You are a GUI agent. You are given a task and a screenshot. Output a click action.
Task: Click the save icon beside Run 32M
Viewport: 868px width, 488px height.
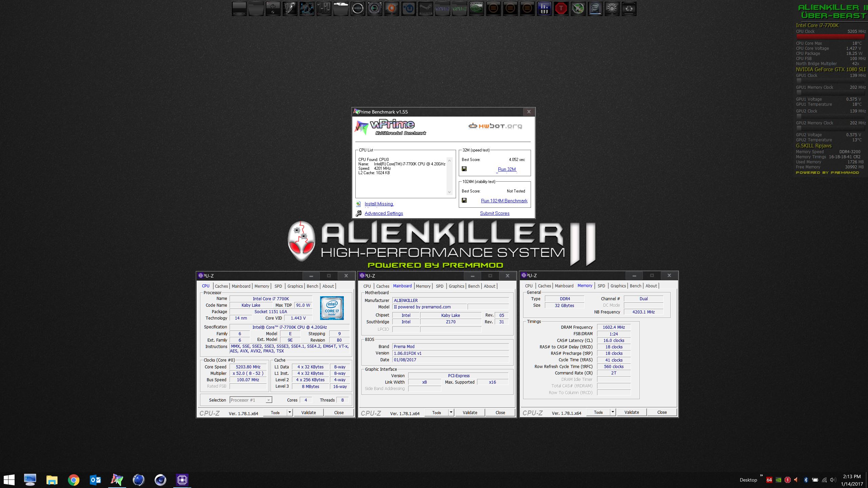coord(464,169)
